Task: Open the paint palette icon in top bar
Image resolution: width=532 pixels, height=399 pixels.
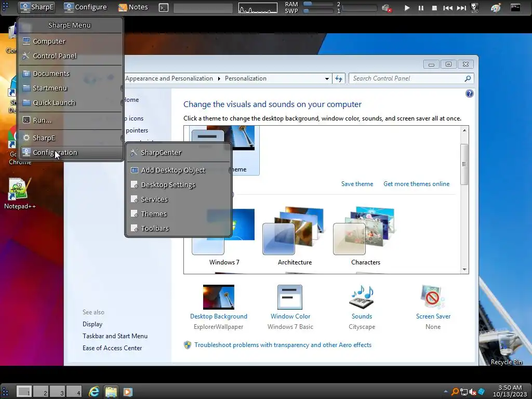Action: (x=496, y=8)
